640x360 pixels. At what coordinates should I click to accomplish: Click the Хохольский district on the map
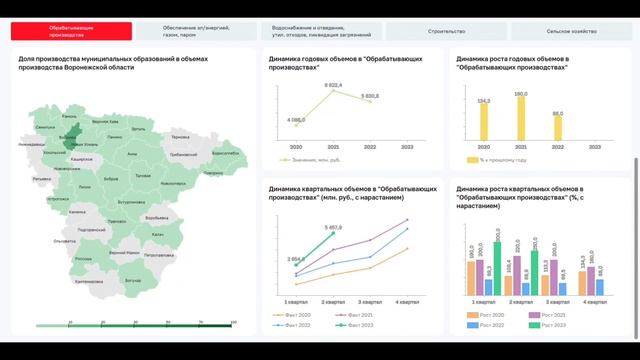(x=54, y=153)
